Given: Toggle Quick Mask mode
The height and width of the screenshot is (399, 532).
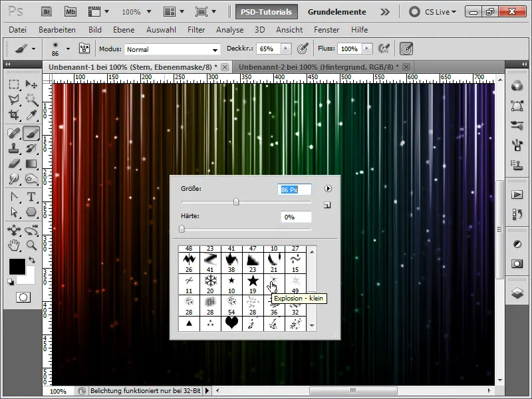Looking at the screenshot, I should click(x=23, y=297).
